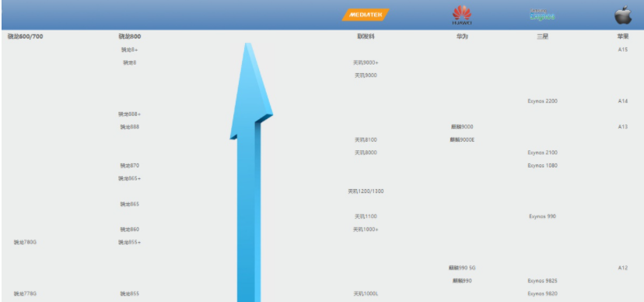The image size is (644, 302).
Task: Select the 华为 column heading
Action: [462, 37]
